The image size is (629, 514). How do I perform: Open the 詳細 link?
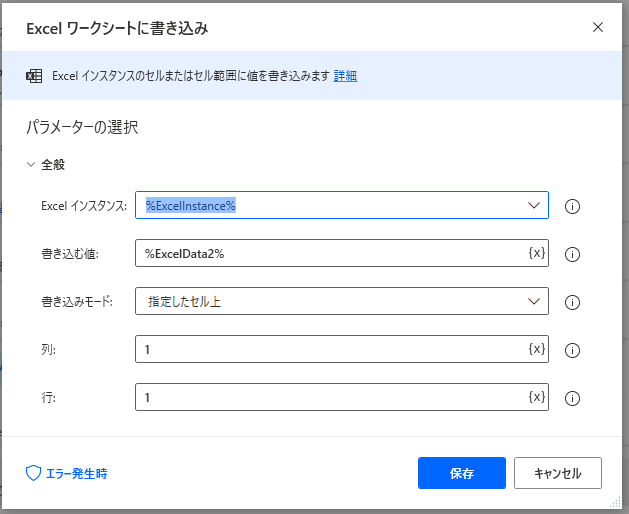(345, 75)
